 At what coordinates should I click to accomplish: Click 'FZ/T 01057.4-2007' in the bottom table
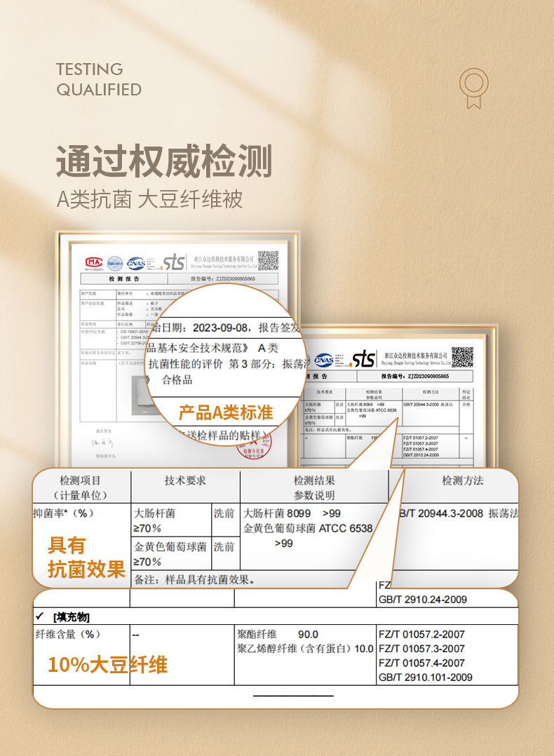[422, 663]
